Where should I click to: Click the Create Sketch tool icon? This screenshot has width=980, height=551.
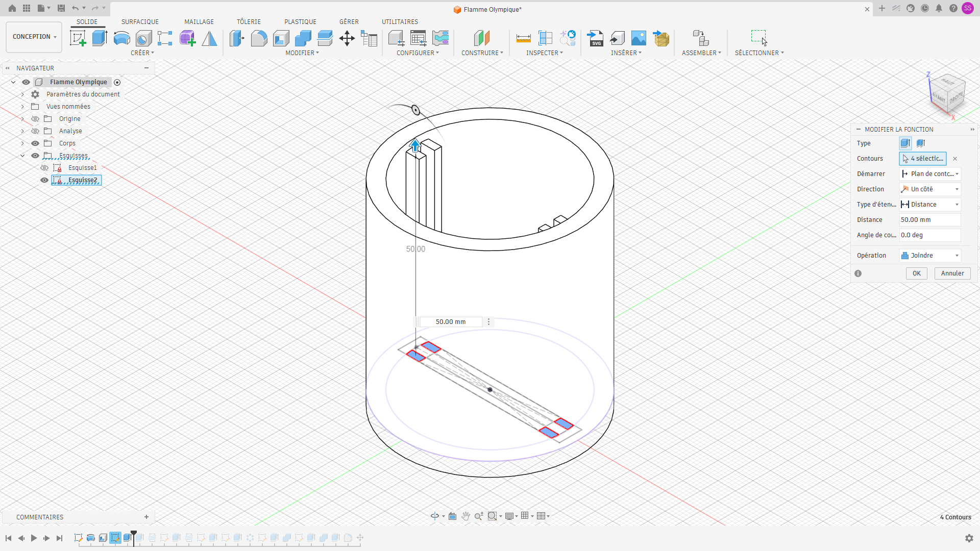[x=78, y=38]
